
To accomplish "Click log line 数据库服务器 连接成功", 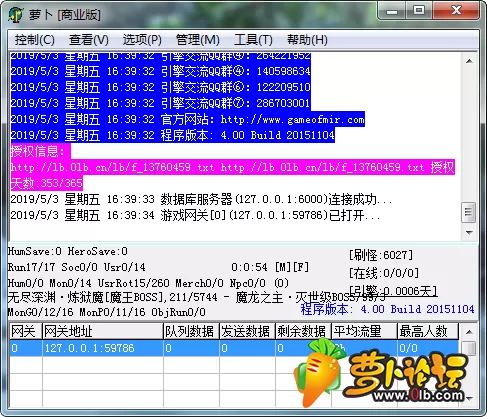I will coord(201,199).
